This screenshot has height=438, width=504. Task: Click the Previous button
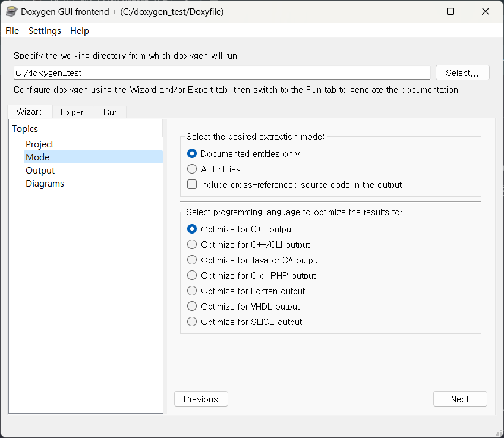click(201, 399)
